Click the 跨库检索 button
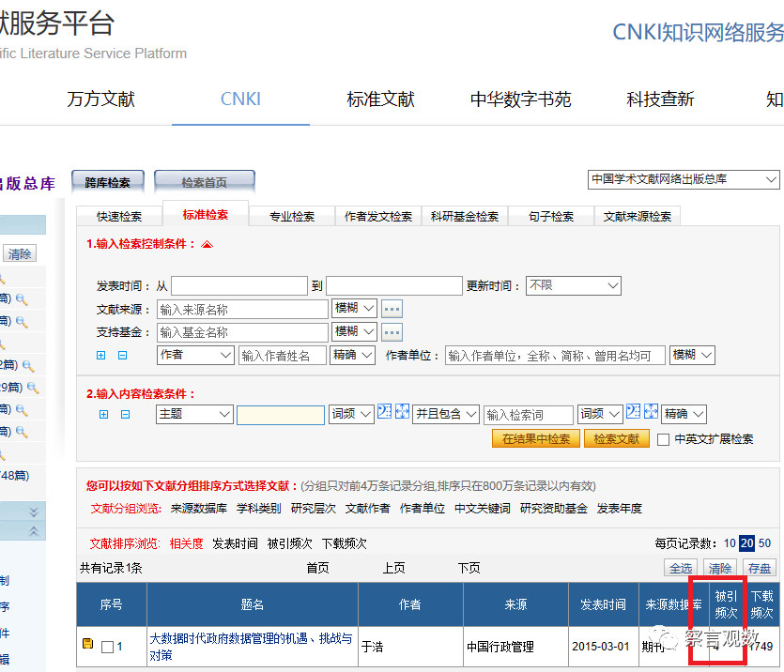This screenshot has height=672, width=784. 108,182
